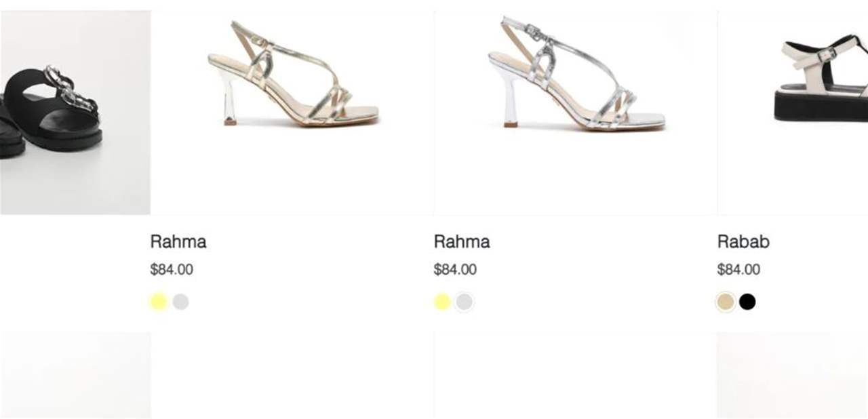Open blank next-row tile below gold Rahma swatches
Viewport: 868px width, 419px height.
[292, 375]
